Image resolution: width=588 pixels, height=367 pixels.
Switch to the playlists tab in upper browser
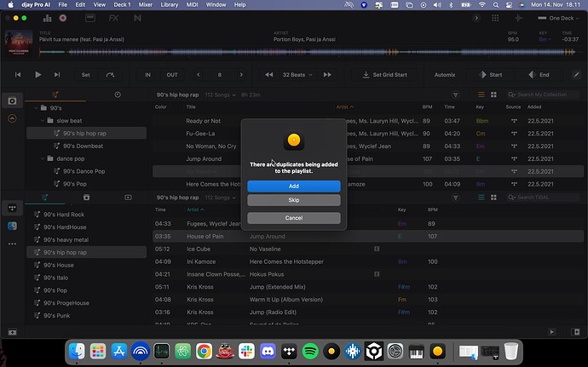tap(55, 95)
